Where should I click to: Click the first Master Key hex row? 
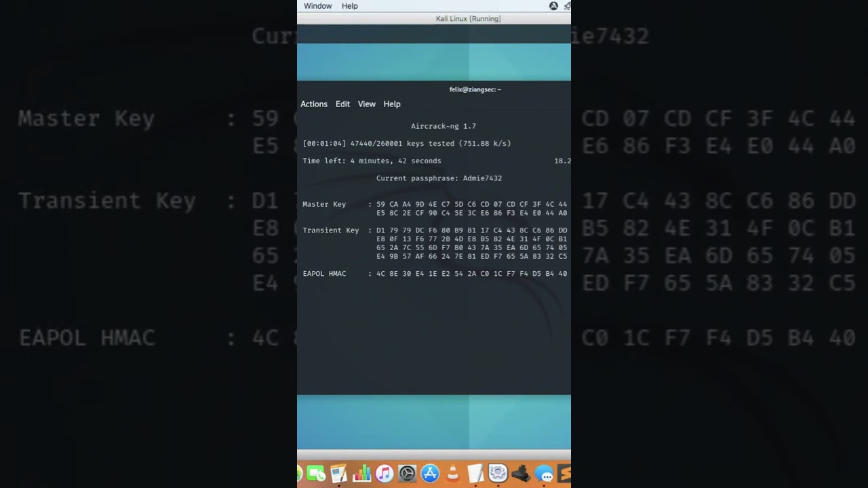(472, 204)
